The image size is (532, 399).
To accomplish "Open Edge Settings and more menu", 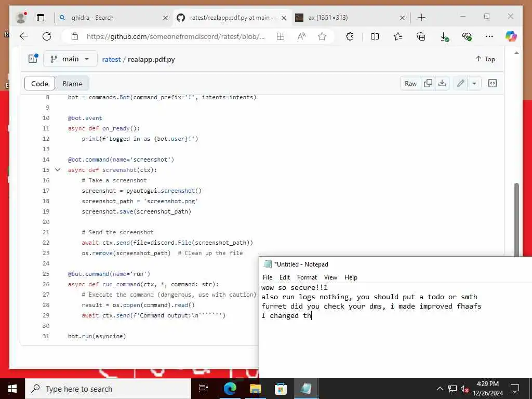I will pos(489,36).
